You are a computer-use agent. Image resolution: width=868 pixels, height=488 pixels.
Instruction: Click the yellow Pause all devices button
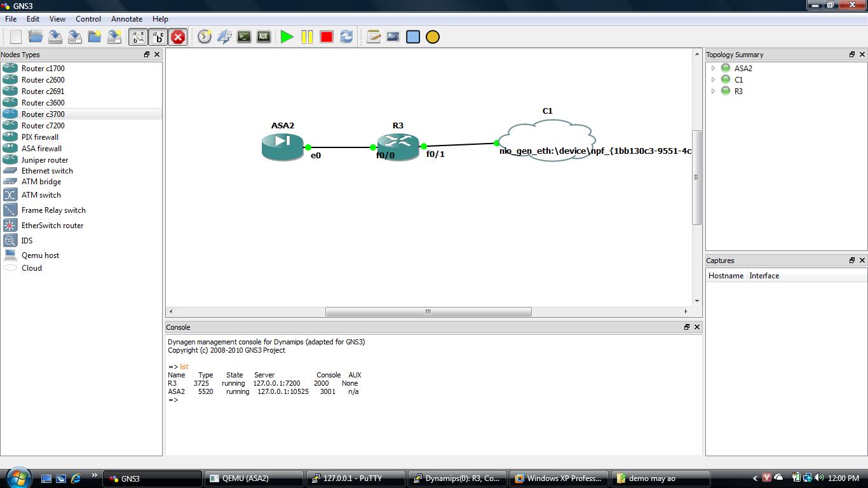click(307, 37)
